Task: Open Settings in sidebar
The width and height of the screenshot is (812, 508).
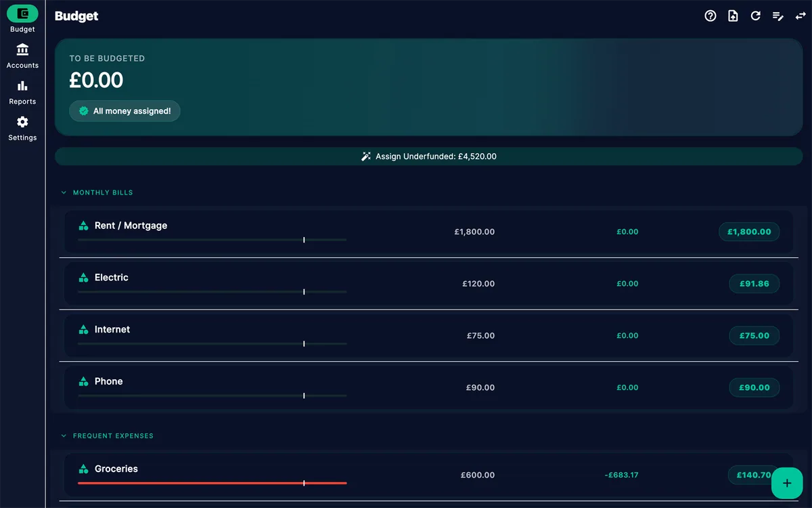Action: point(22,127)
